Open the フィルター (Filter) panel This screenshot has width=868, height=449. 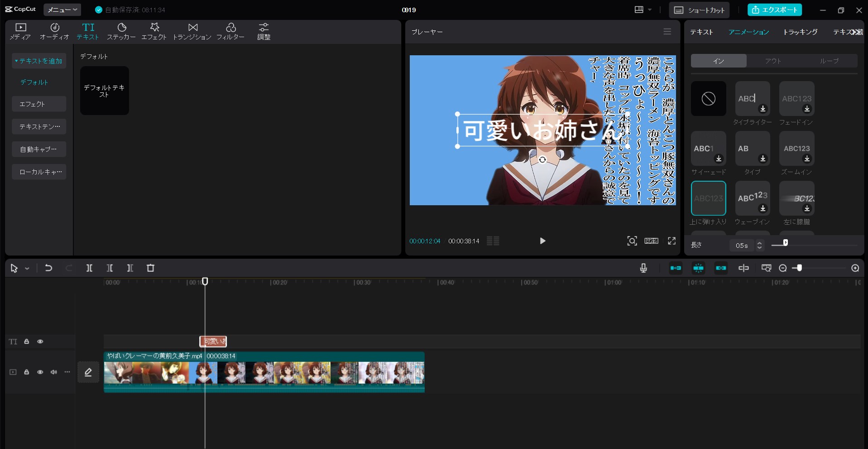[230, 31]
